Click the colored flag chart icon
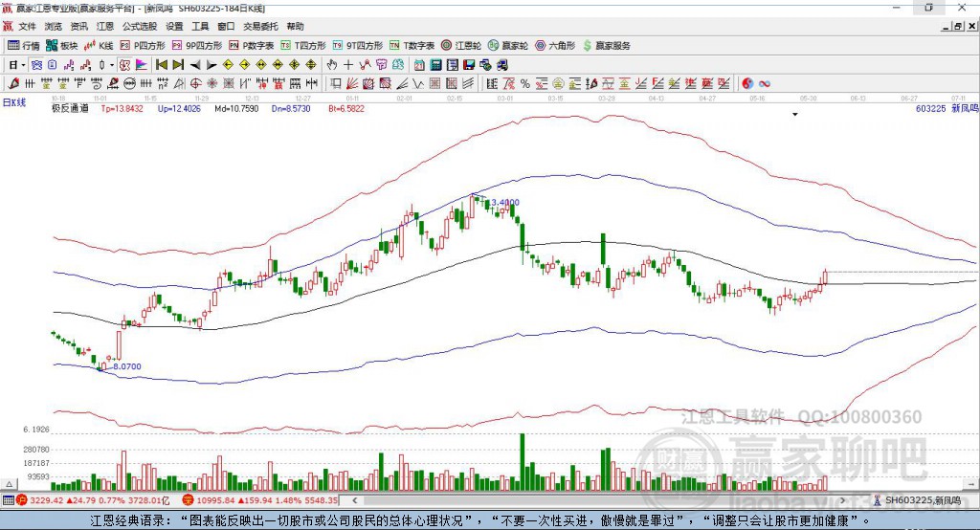Screen dimensions: 980x530 click(142, 64)
